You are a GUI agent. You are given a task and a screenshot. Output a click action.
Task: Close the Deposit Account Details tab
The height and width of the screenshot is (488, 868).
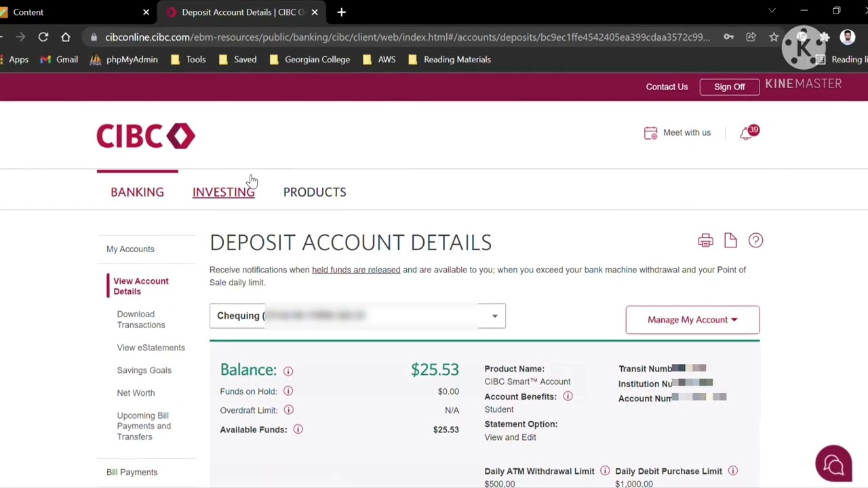315,12
